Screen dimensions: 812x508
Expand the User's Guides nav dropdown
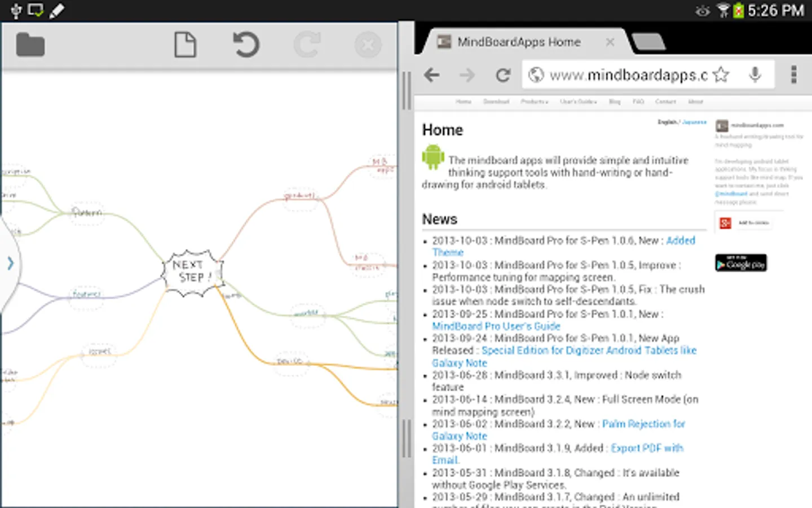coord(579,102)
